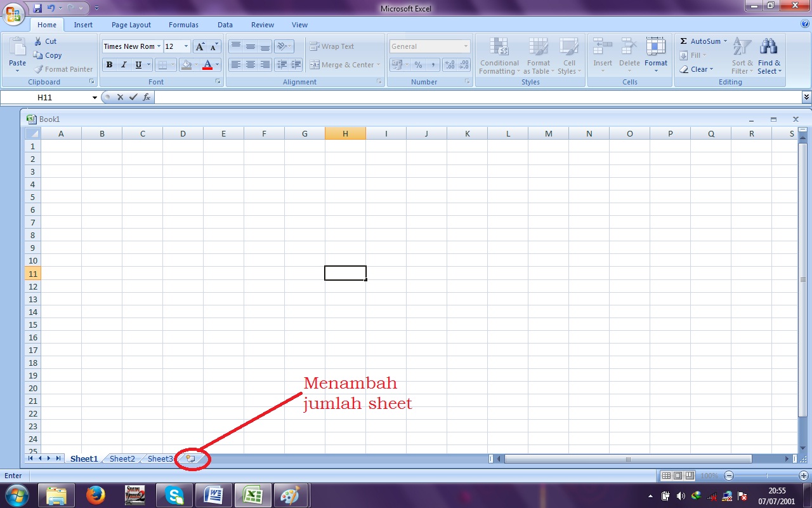Switch to the Formulas tab
The width and height of the screenshot is (812, 508).
(x=183, y=25)
